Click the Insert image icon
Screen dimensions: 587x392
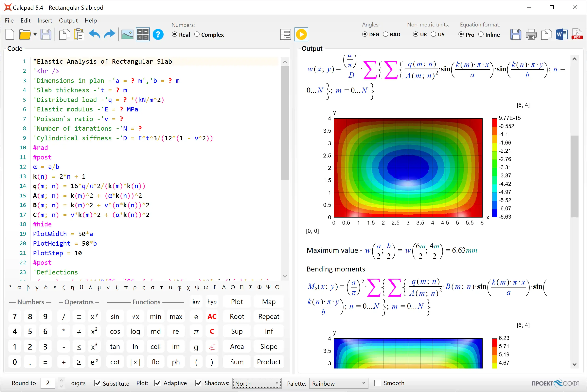click(x=127, y=35)
